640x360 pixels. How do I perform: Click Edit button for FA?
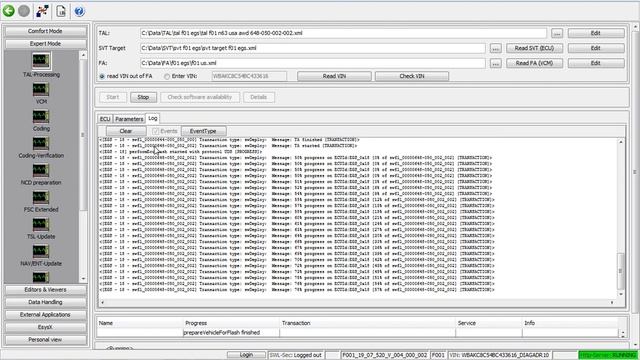pos(596,63)
